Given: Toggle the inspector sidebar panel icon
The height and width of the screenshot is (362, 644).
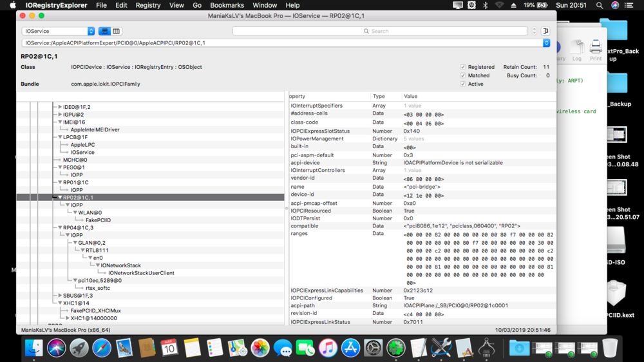Looking at the screenshot, I should (x=545, y=31).
